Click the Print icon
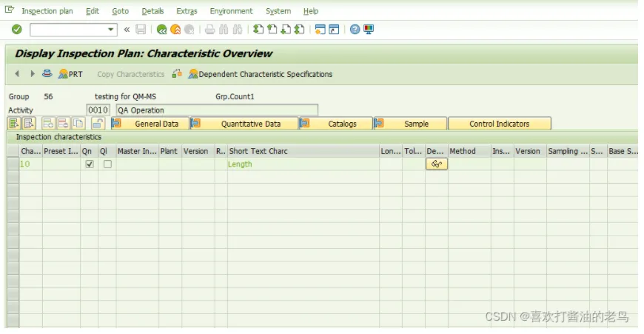 [210, 30]
